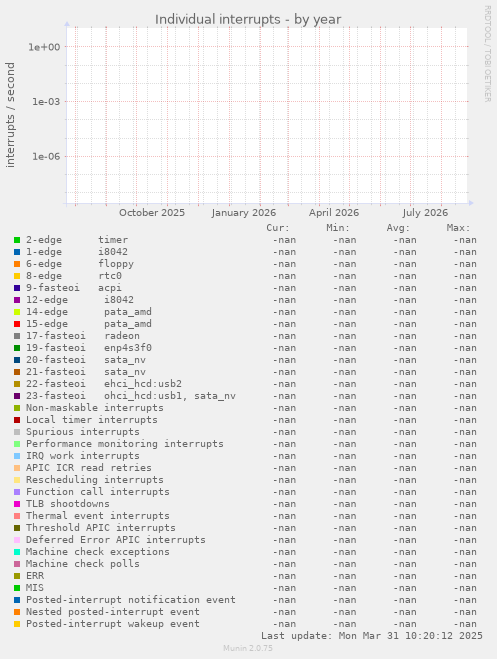Click the January 2026 axis label
This screenshot has height=659, width=497.
point(244,213)
